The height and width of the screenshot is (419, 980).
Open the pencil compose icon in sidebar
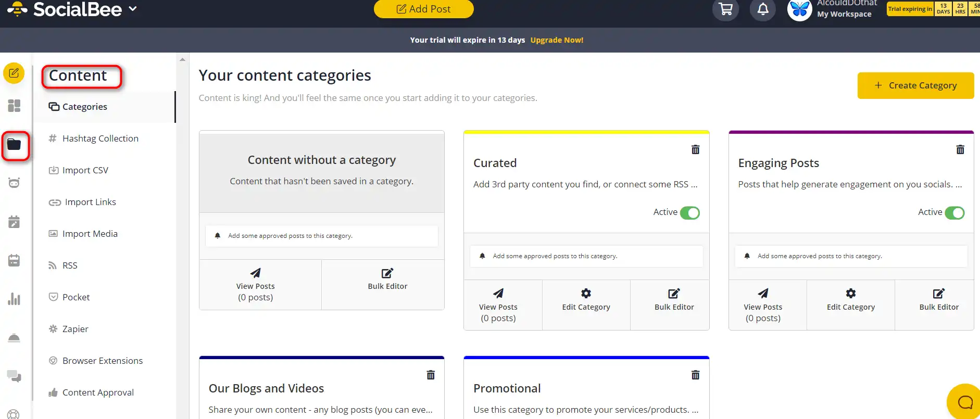14,73
